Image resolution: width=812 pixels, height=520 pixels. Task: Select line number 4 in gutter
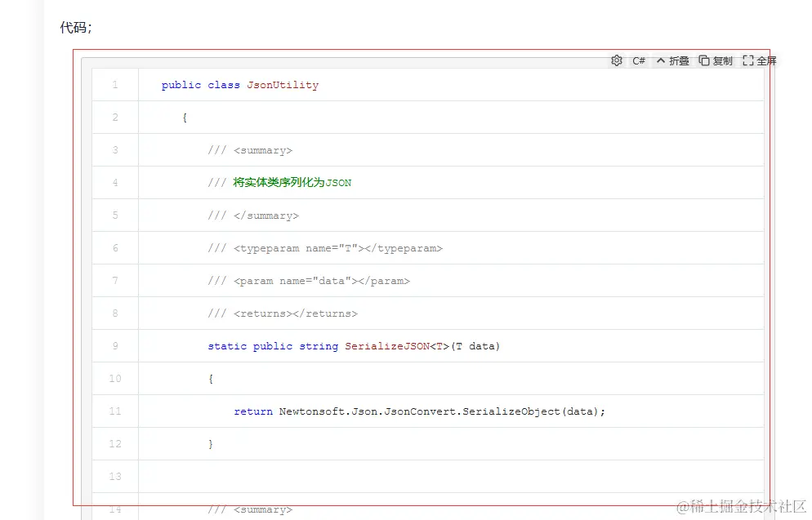(115, 183)
